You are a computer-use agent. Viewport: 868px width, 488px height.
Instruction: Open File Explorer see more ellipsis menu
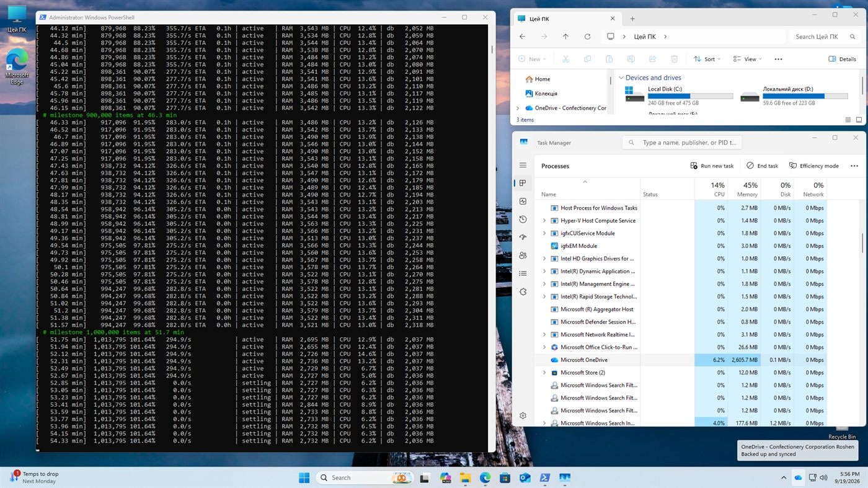(779, 59)
